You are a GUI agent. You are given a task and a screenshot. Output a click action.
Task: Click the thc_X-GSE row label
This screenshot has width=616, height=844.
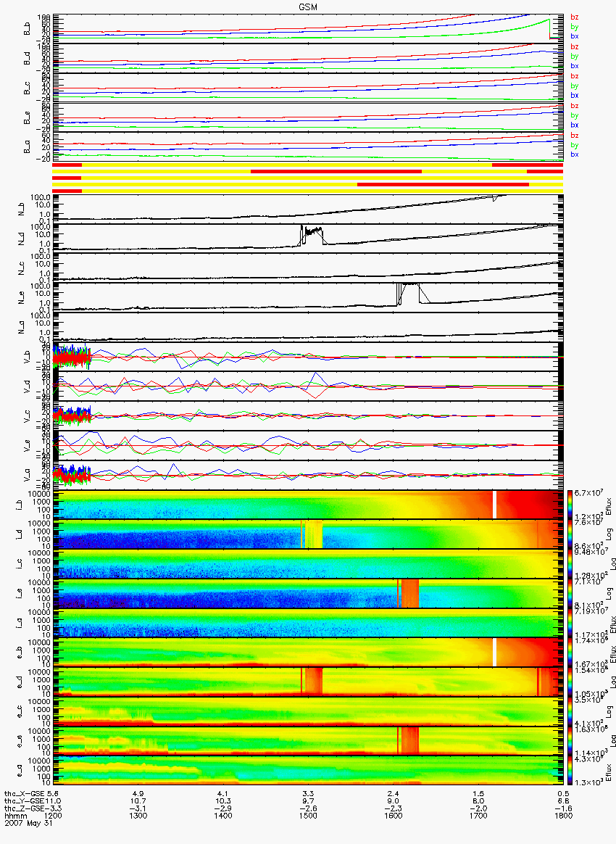pyautogui.click(x=25, y=793)
